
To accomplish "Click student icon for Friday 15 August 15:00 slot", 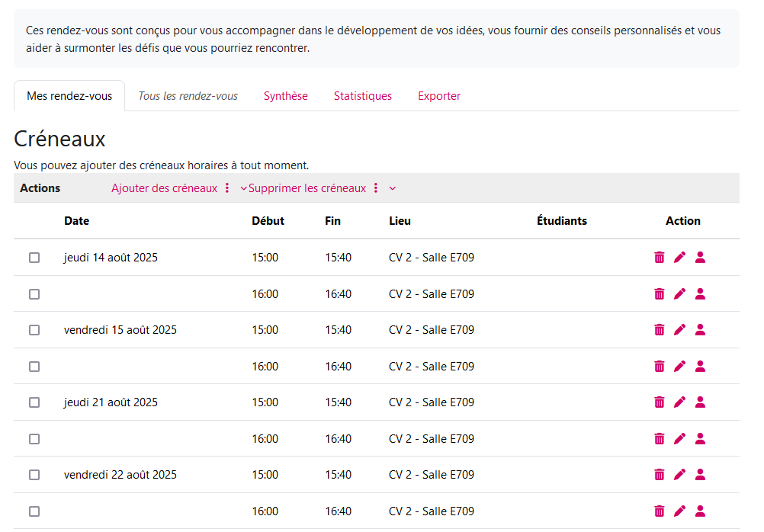I will click(x=700, y=330).
